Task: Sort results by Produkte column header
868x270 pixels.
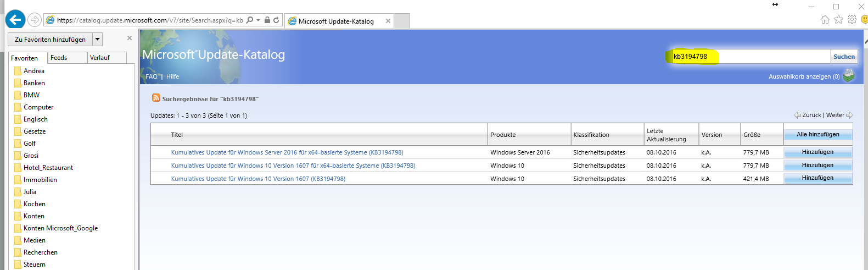Action: click(x=503, y=135)
